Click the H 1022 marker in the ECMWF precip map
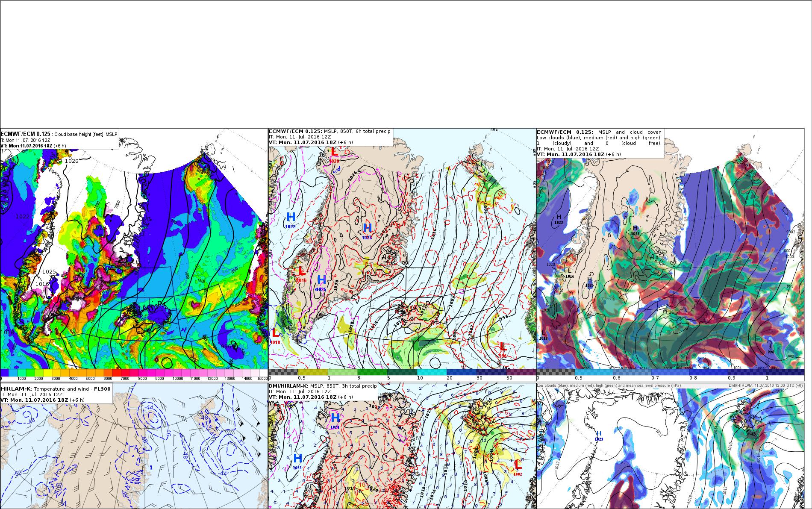 point(291,220)
